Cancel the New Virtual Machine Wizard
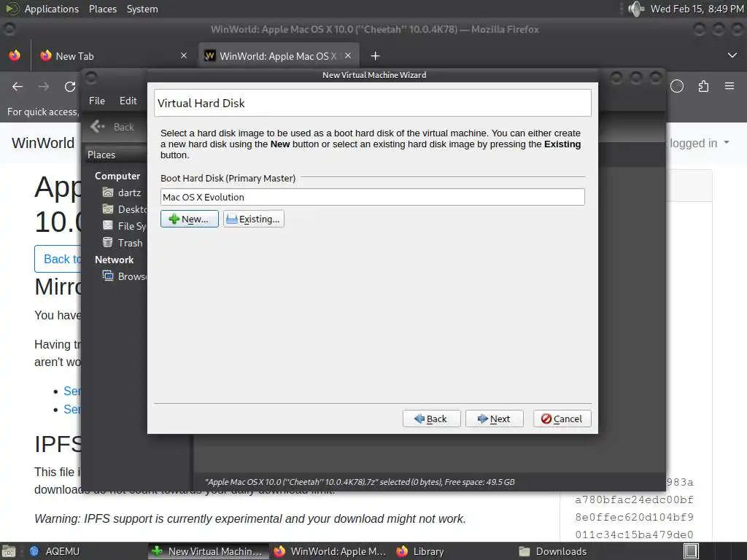 562,419
